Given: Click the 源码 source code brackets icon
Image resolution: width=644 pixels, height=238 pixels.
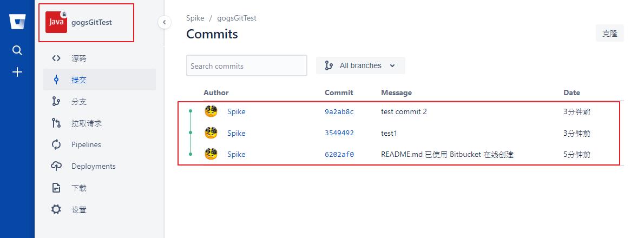Looking at the screenshot, I should [x=56, y=58].
